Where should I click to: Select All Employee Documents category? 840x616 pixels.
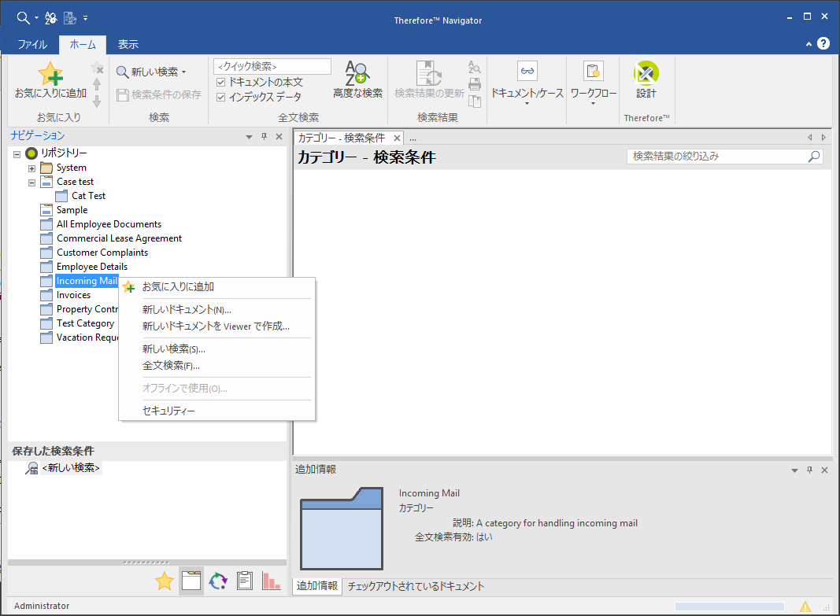pos(109,224)
